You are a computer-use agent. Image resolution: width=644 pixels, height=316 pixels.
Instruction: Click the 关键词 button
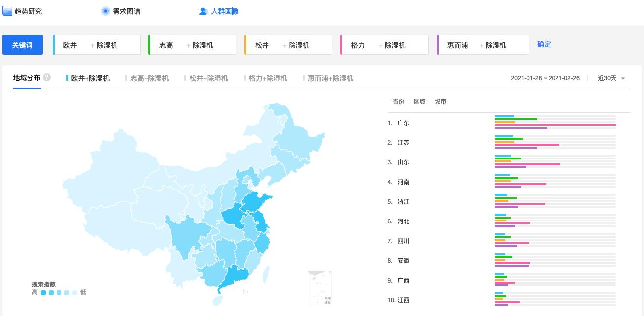click(x=23, y=45)
